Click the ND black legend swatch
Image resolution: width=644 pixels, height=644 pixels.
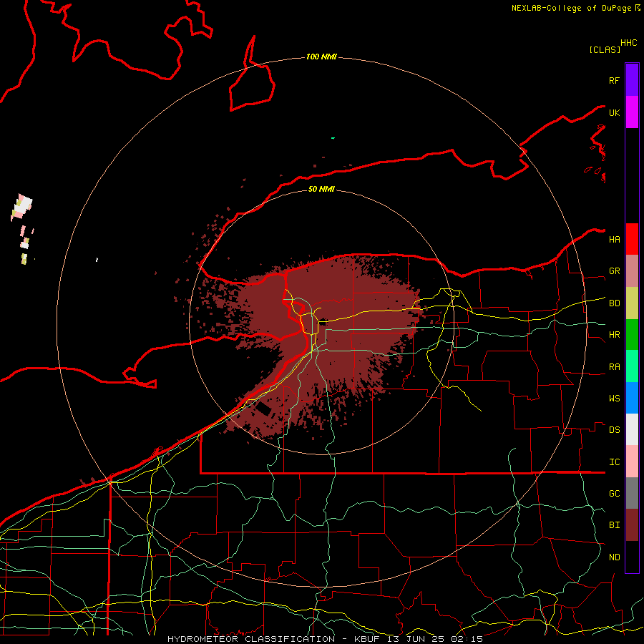click(632, 557)
